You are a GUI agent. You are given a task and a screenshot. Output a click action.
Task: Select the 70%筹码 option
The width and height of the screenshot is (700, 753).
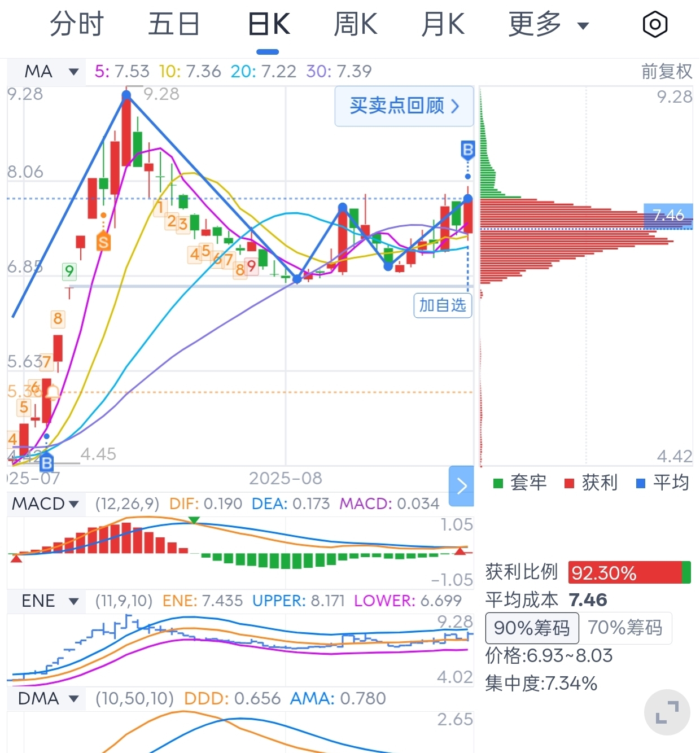click(625, 628)
